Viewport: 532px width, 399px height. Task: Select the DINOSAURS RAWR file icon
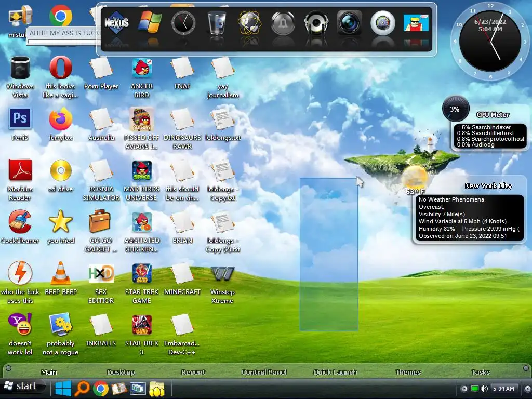point(182,119)
